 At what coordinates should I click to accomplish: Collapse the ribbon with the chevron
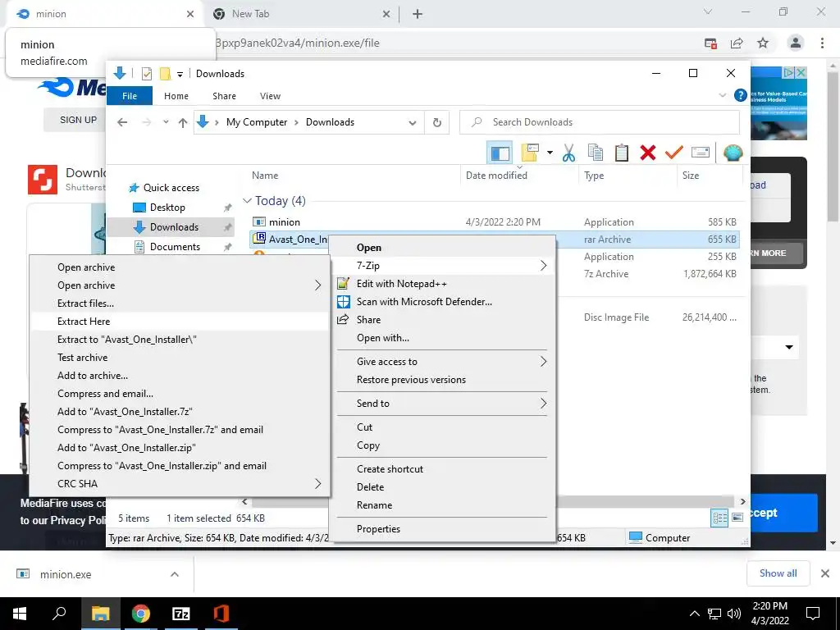click(x=722, y=95)
